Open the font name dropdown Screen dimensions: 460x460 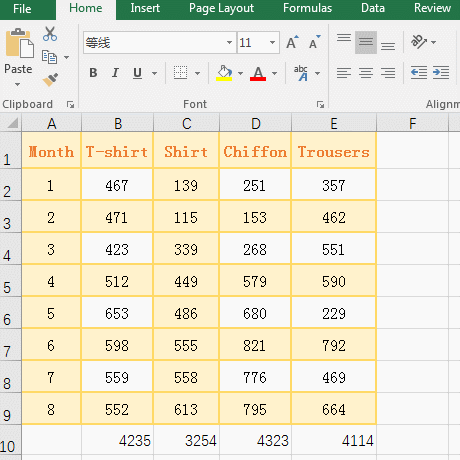pos(229,43)
